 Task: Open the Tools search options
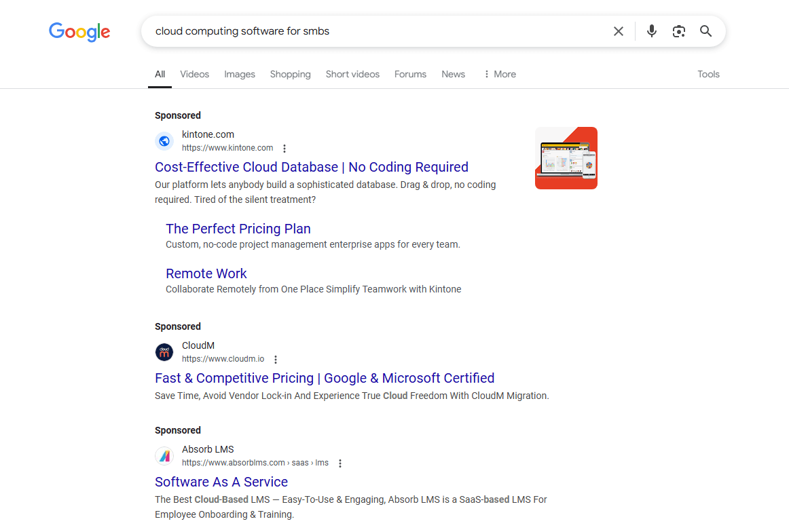pos(708,74)
